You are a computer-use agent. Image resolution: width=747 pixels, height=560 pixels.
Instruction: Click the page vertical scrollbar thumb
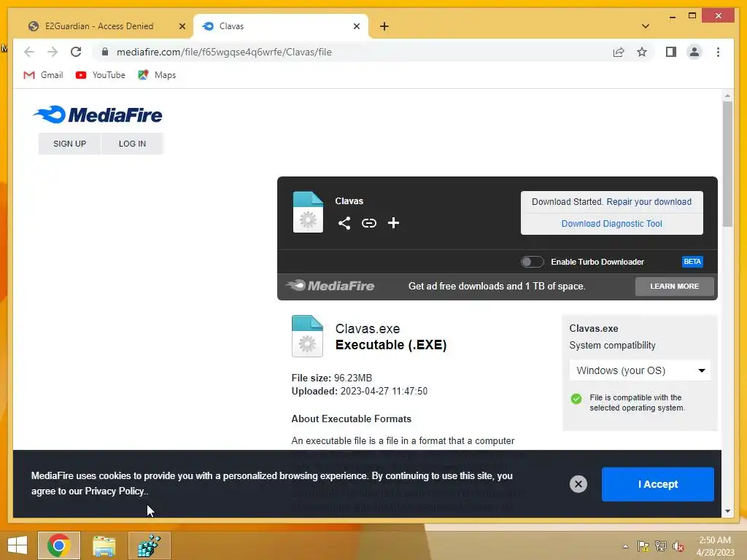[727, 163]
